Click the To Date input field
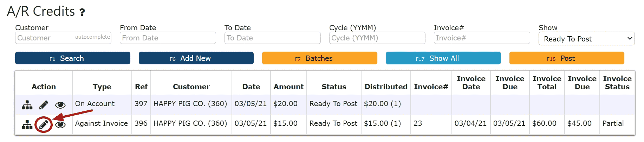The image size is (644, 142). coord(273,38)
